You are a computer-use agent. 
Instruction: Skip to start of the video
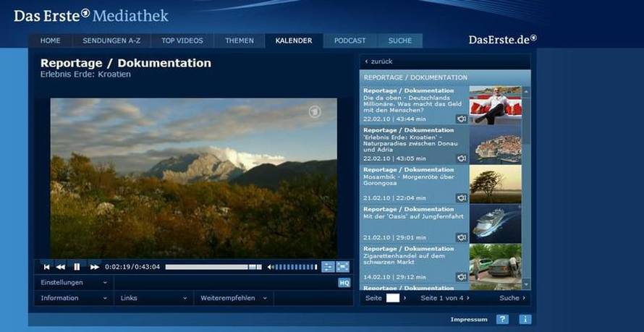click(47, 267)
